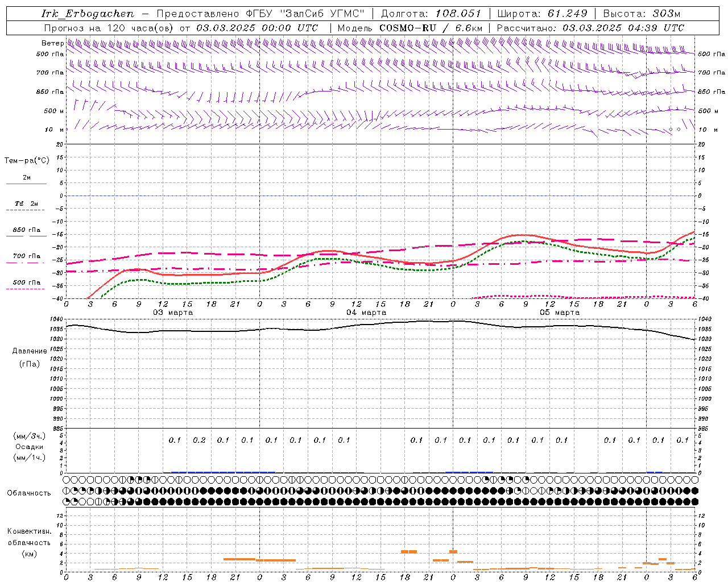
Task: Click the '850 гПа' temperature legend entry
Action: (26, 230)
